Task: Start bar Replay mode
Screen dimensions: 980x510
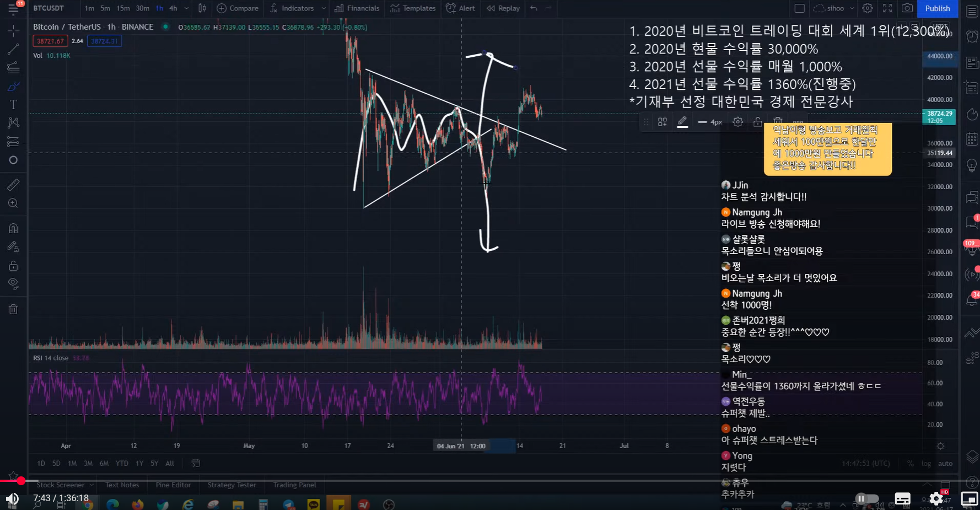Action: pos(503,8)
